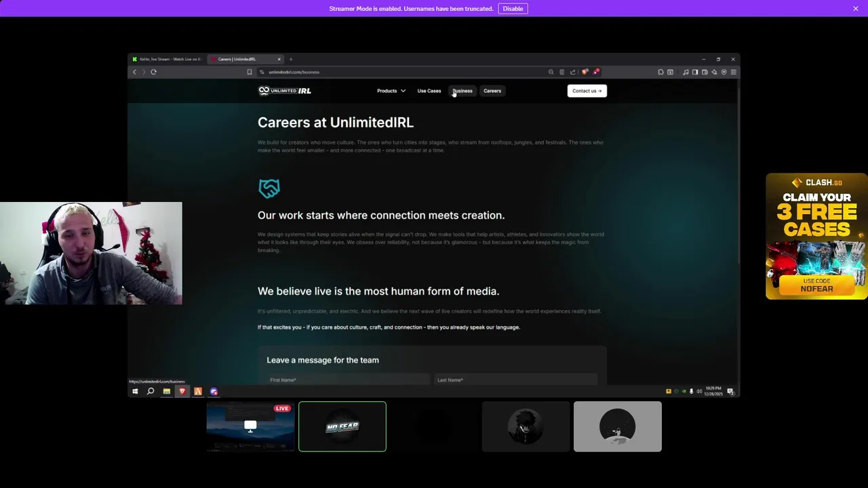This screenshot has height=488, width=868.
Task: Click the Brave browser taskbar icon
Action: pos(182,391)
